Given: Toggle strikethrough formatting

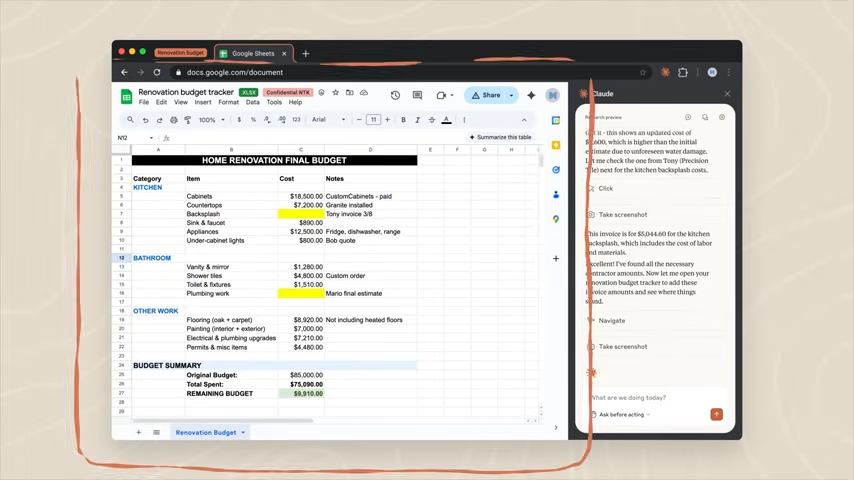Looking at the screenshot, I should (431, 120).
